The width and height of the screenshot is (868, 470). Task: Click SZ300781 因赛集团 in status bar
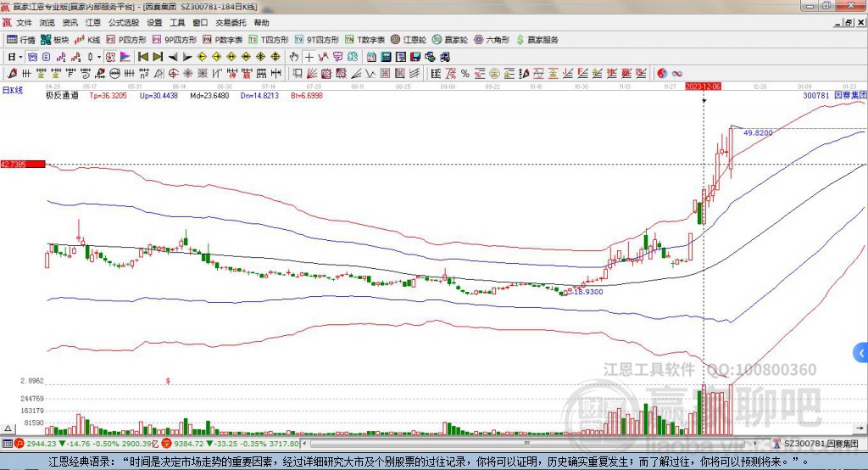tap(821, 444)
